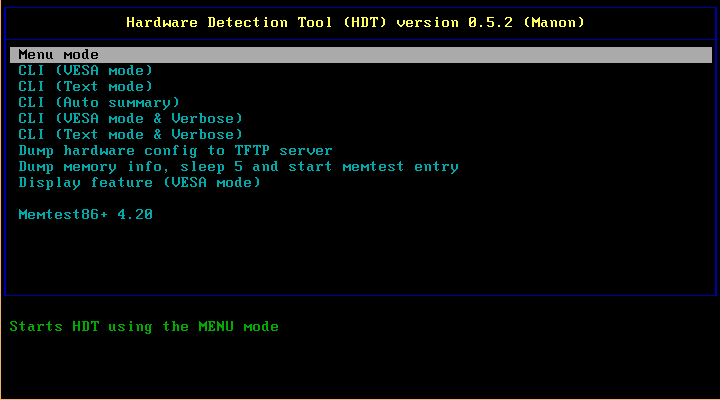Choose Display feature (VESA mode)
The height and width of the screenshot is (400, 720).
[140, 183]
